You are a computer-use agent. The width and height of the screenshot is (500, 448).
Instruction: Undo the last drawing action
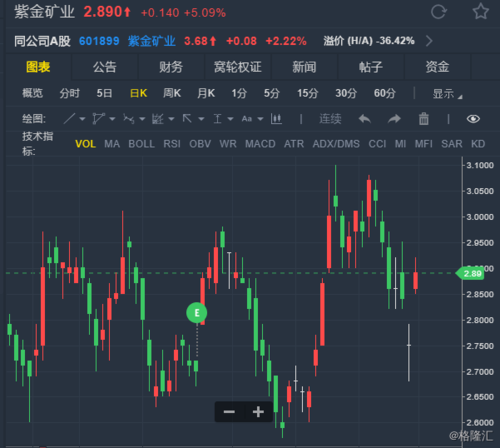(365, 119)
